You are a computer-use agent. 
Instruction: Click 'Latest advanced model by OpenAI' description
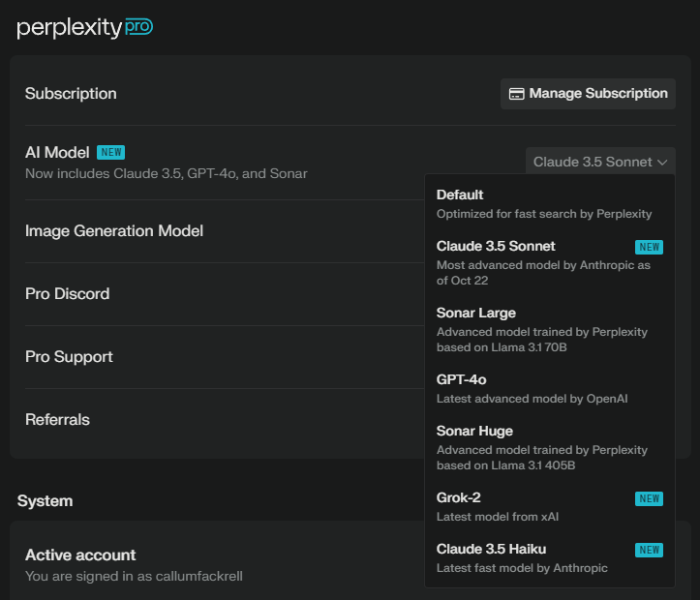click(533, 399)
